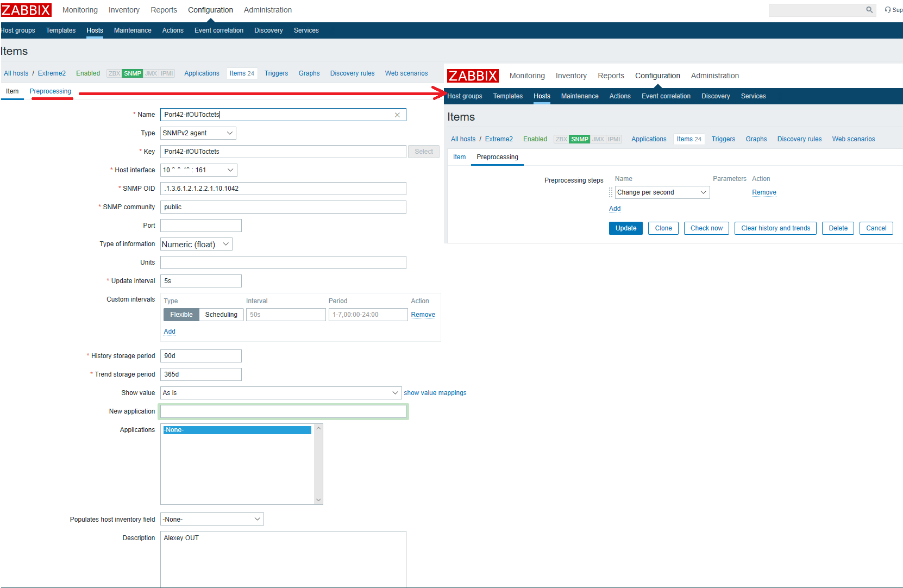Open the Reports menu in the main header
Screen dimensions: 903x588
tap(164, 10)
